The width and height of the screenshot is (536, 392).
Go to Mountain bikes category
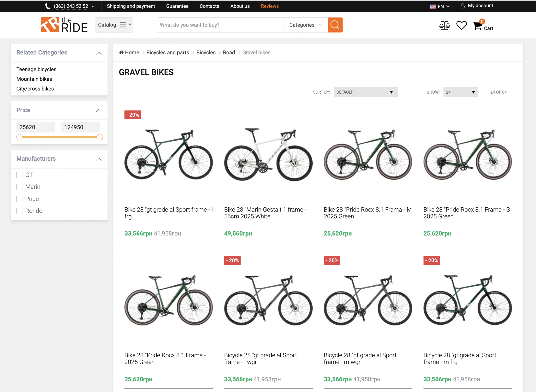pos(34,79)
